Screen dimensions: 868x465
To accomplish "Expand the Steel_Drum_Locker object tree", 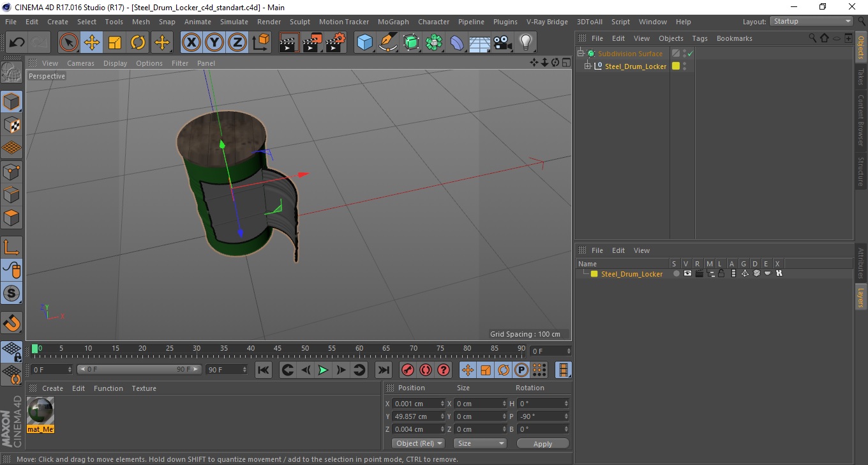I will pos(588,66).
